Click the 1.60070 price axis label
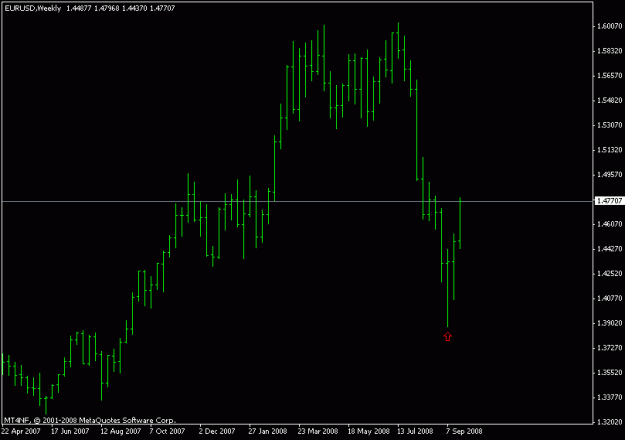Image resolution: width=625 pixels, height=440 pixels. point(609,26)
